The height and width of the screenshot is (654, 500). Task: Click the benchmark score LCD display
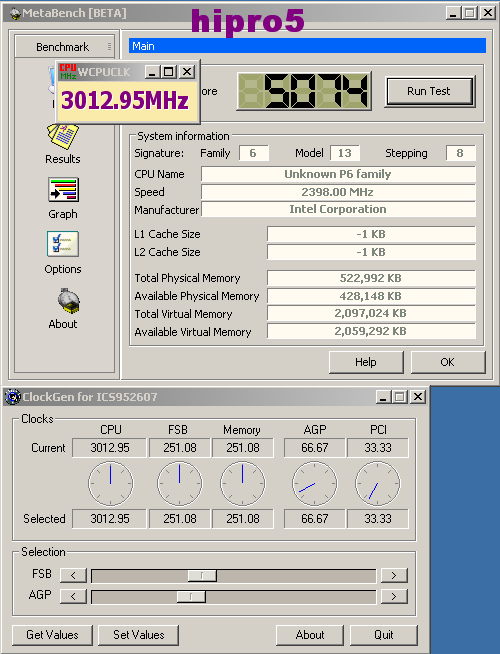(304, 91)
